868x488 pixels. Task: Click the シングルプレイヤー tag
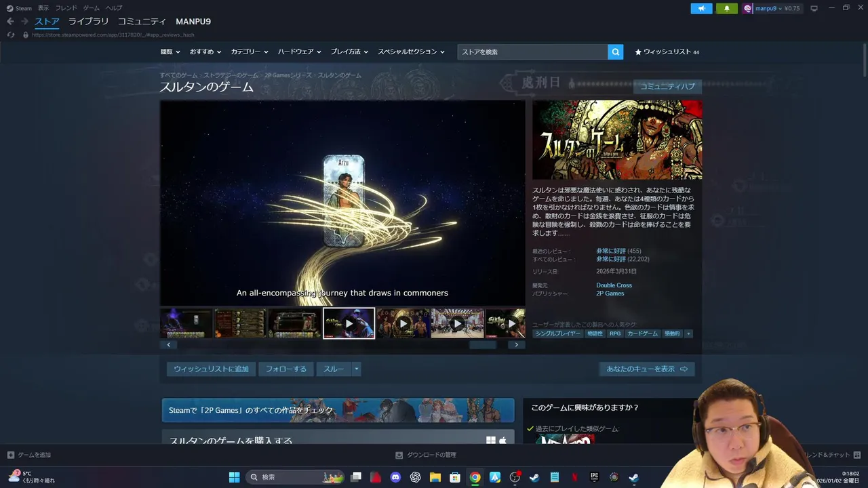pyautogui.click(x=557, y=333)
